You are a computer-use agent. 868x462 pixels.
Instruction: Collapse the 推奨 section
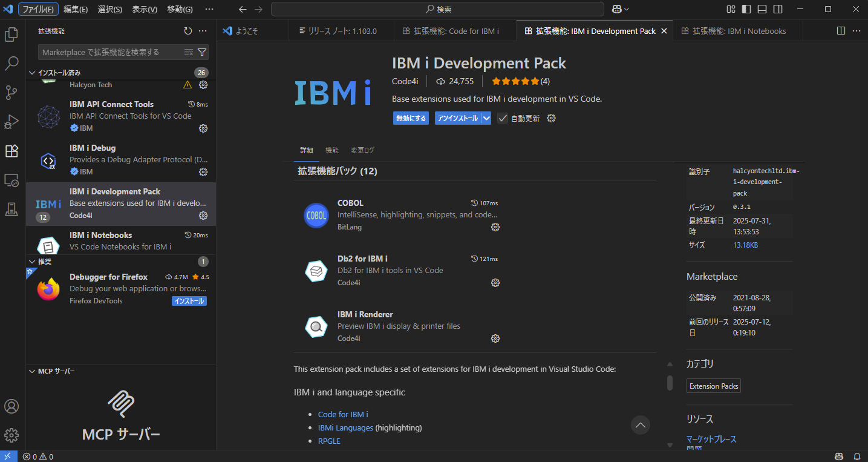tap(33, 262)
